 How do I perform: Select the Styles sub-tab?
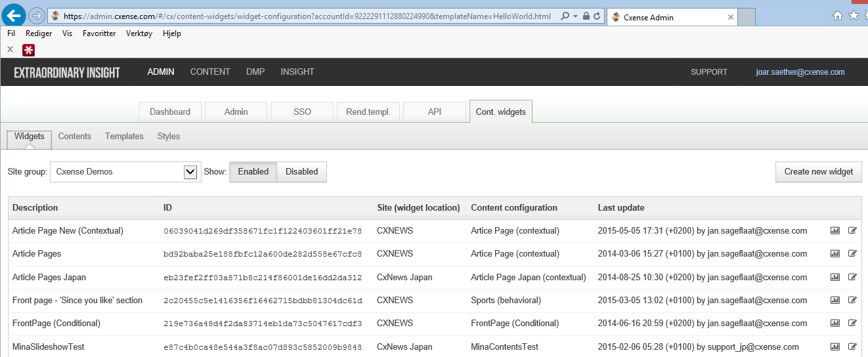coord(169,136)
